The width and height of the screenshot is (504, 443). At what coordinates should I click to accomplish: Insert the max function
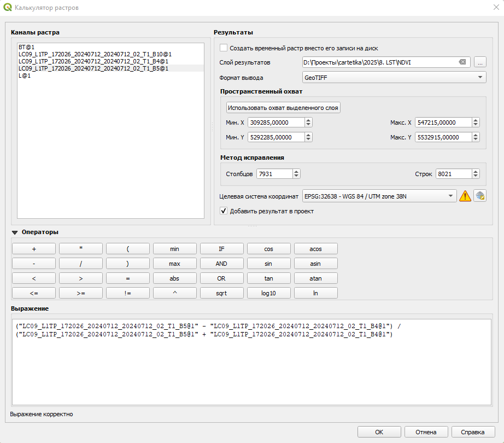pos(174,264)
